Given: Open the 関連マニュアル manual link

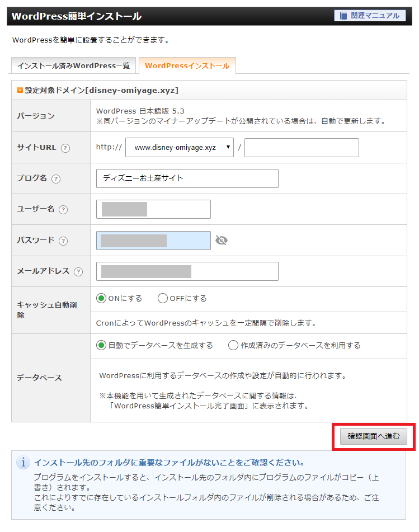Looking at the screenshot, I should (x=370, y=16).
